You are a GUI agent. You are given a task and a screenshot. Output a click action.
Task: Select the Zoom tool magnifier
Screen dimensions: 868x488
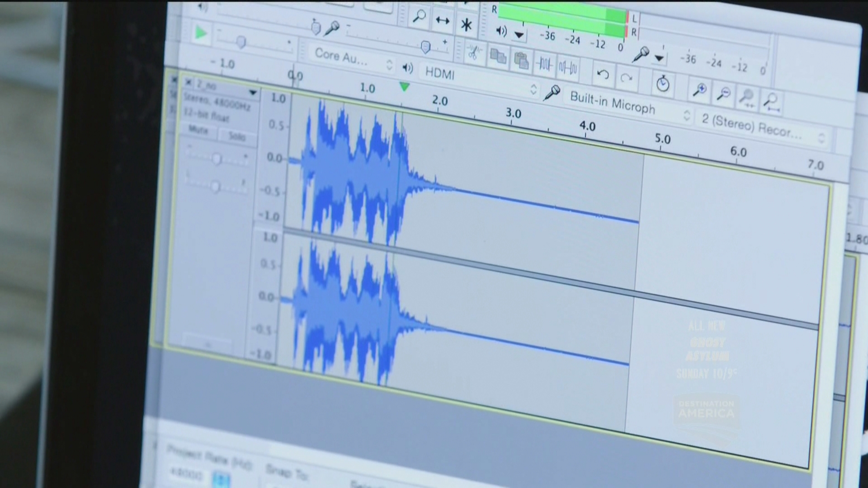coord(419,17)
